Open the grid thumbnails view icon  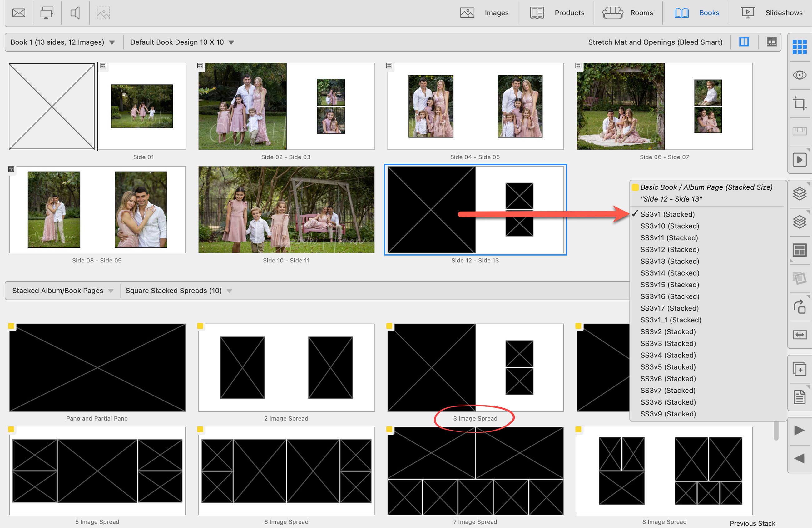800,47
